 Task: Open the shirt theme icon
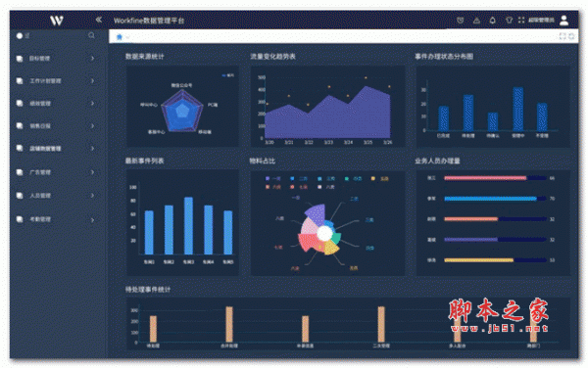click(x=509, y=21)
